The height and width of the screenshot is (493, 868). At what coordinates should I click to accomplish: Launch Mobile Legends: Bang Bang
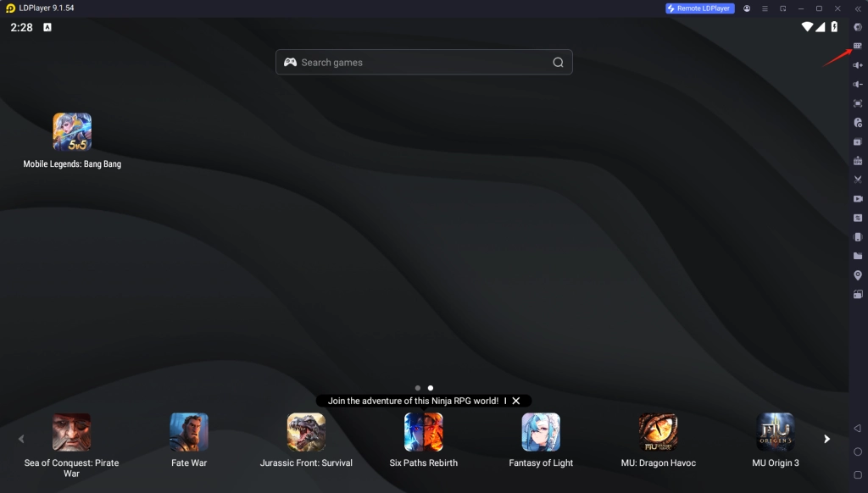click(72, 131)
